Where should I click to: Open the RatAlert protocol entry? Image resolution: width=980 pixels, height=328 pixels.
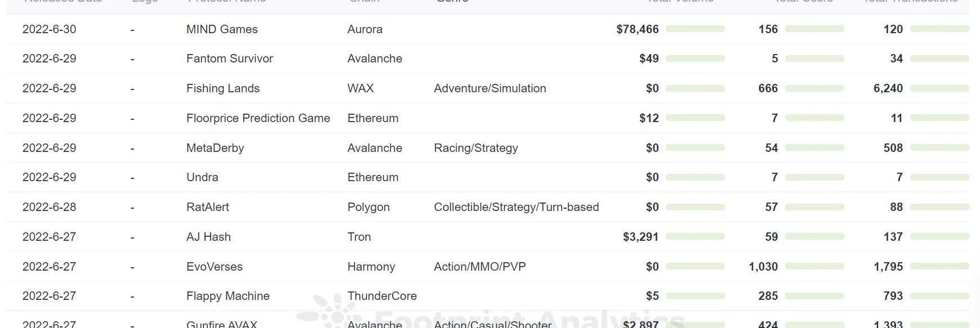pyautogui.click(x=207, y=207)
